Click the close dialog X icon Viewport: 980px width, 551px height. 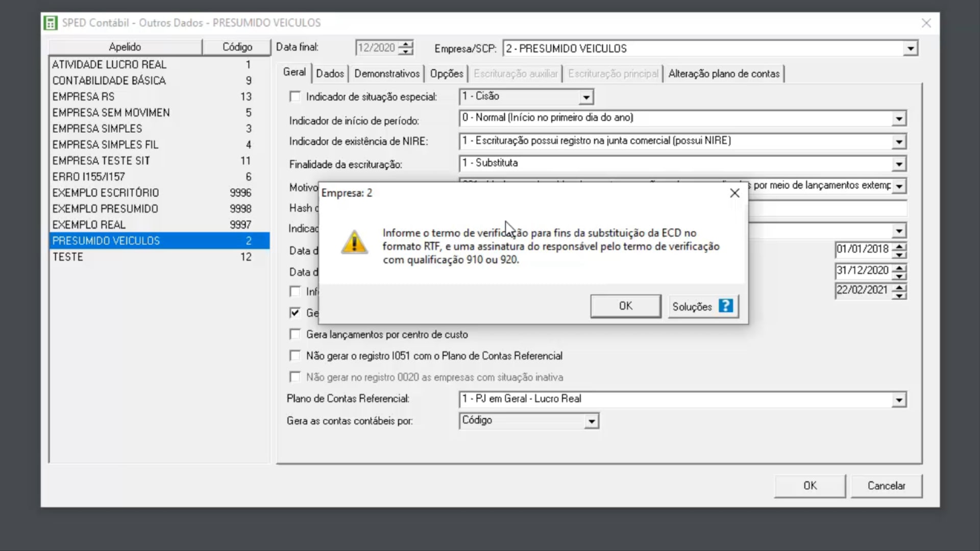[x=734, y=193]
